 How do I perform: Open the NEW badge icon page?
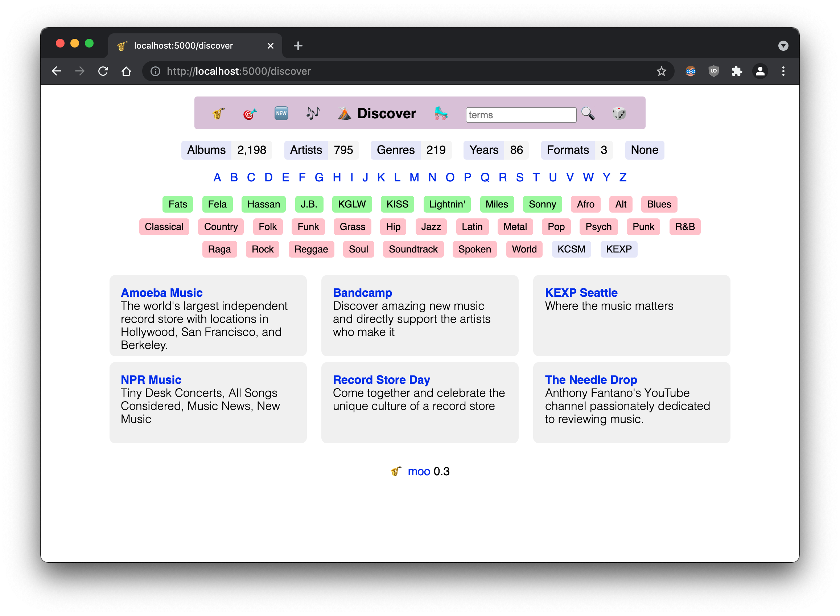(x=281, y=113)
